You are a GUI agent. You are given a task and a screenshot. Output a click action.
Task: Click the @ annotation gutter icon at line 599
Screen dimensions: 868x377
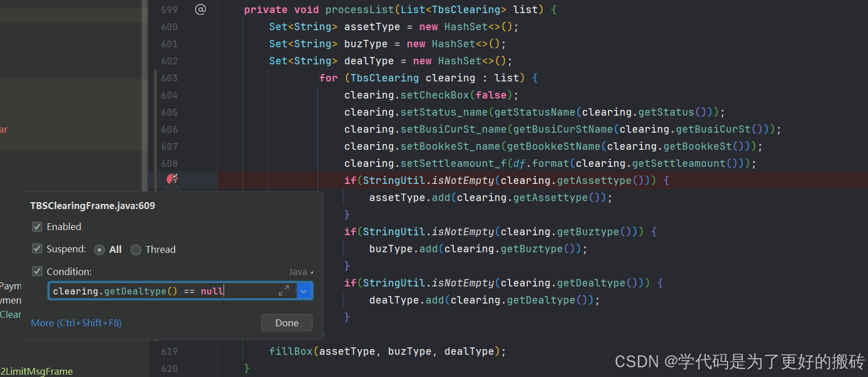point(200,9)
